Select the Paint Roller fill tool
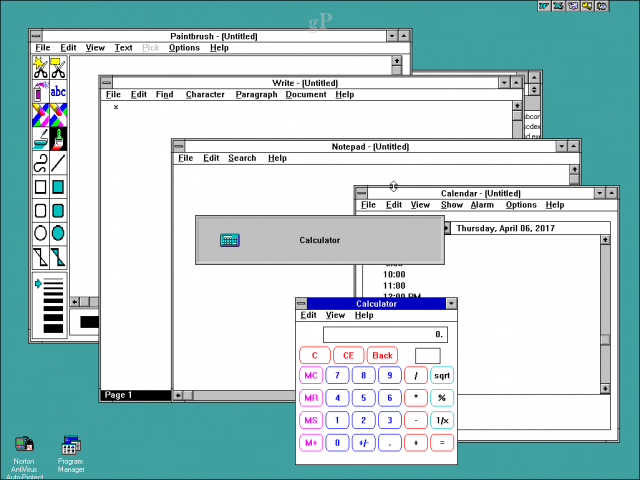640x480 pixels. point(41,139)
